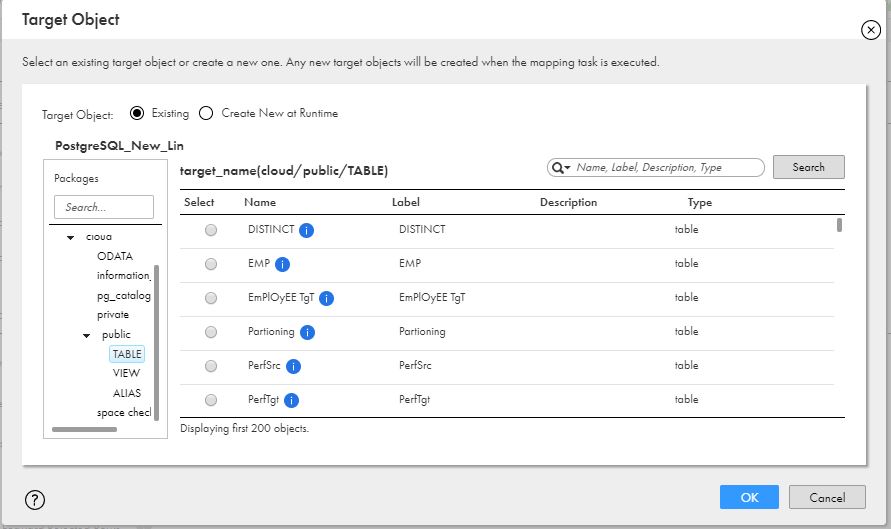
Task: Open info icon next to EmPlOyEE TgT
Action: pos(326,298)
